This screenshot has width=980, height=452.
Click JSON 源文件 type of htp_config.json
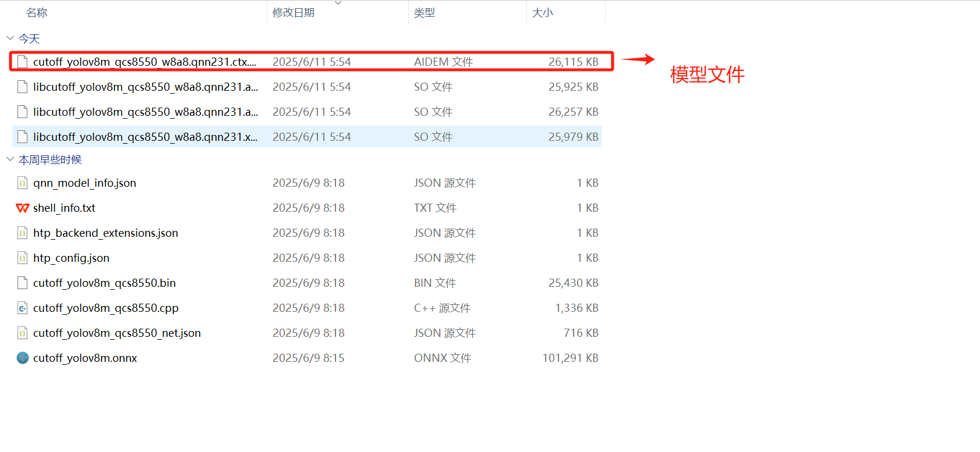445,258
